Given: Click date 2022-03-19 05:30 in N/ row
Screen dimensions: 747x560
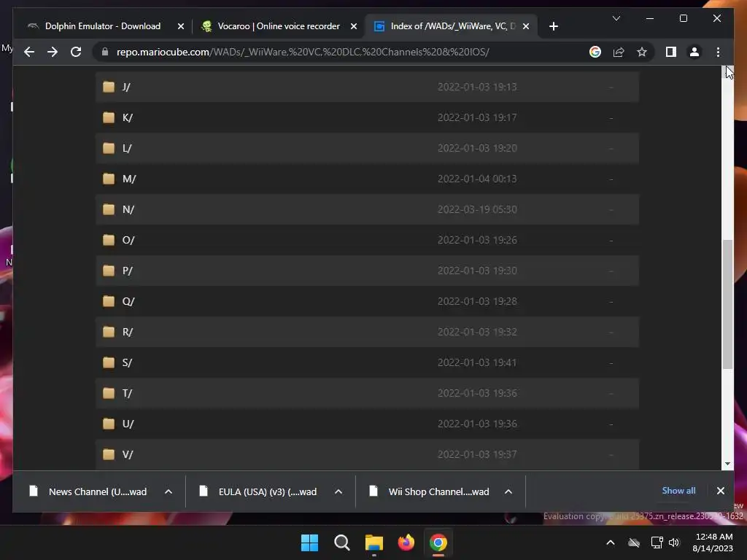Looking at the screenshot, I should coord(477,209).
